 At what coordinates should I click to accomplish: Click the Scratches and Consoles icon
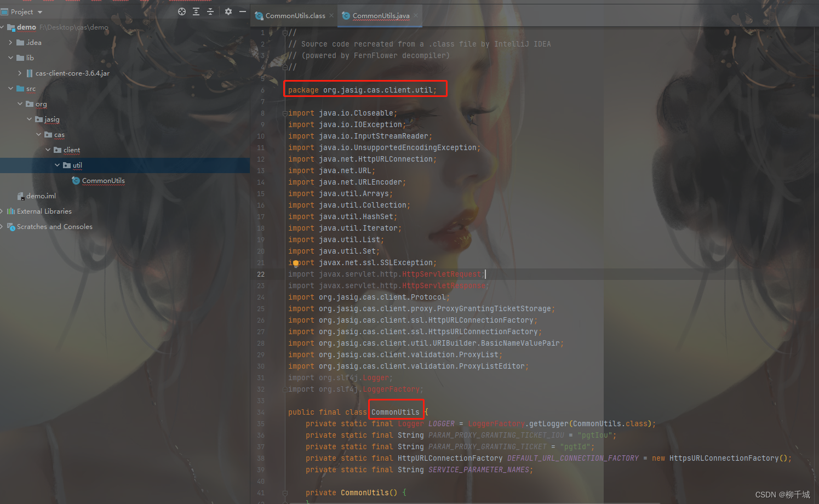(x=11, y=227)
